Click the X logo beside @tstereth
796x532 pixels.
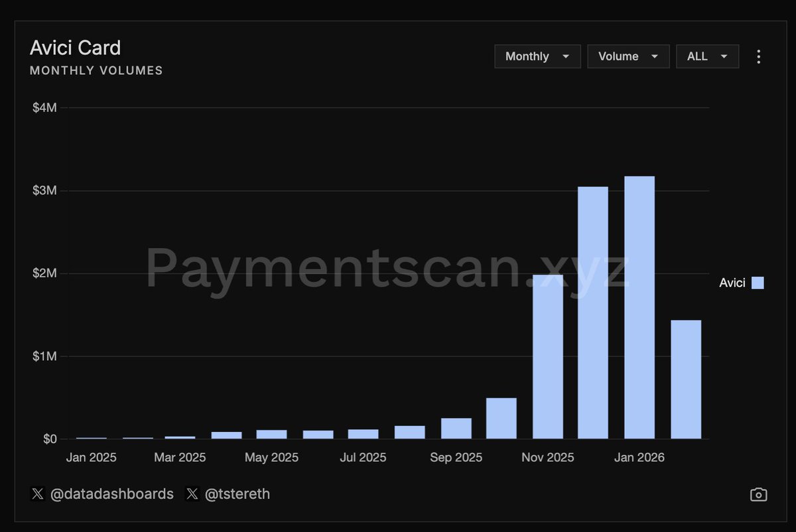pyautogui.click(x=192, y=494)
